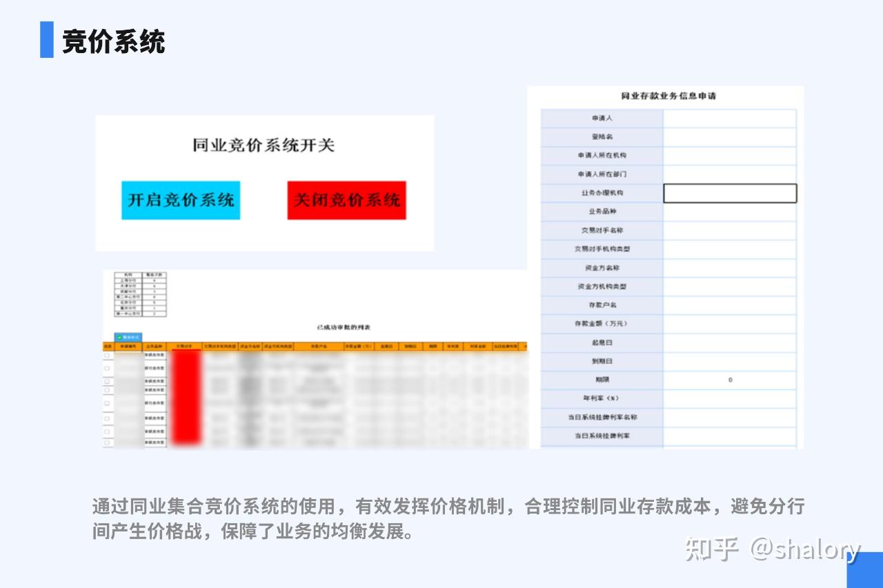This screenshot has width=883, height=588.
Task: Click the 交易对手名称 input field
Action: coord(730,230)
